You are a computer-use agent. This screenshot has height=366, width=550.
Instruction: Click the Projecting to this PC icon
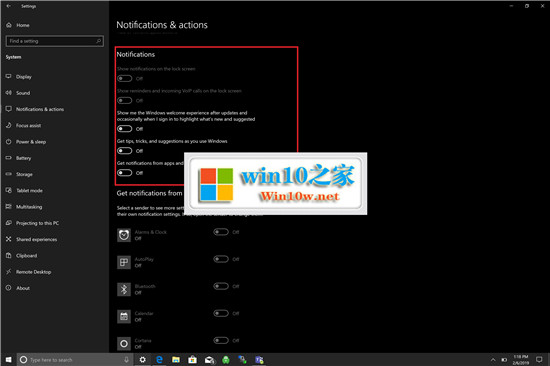click(9, 223)
